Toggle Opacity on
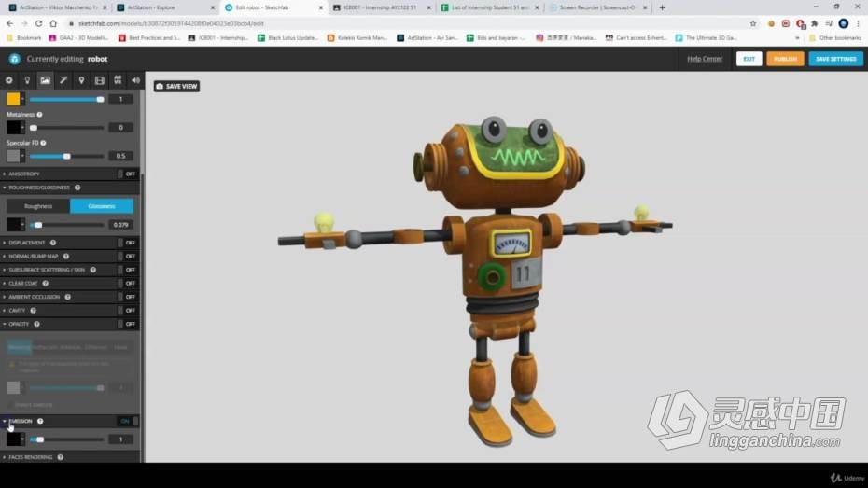Viewport: 868px width, 488px height. pyautogui.click(x=127, y=324)
